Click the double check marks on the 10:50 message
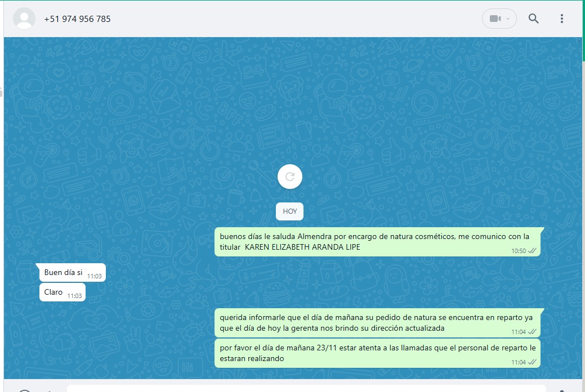This screenshot has height=392, width=585. point(532,251)
